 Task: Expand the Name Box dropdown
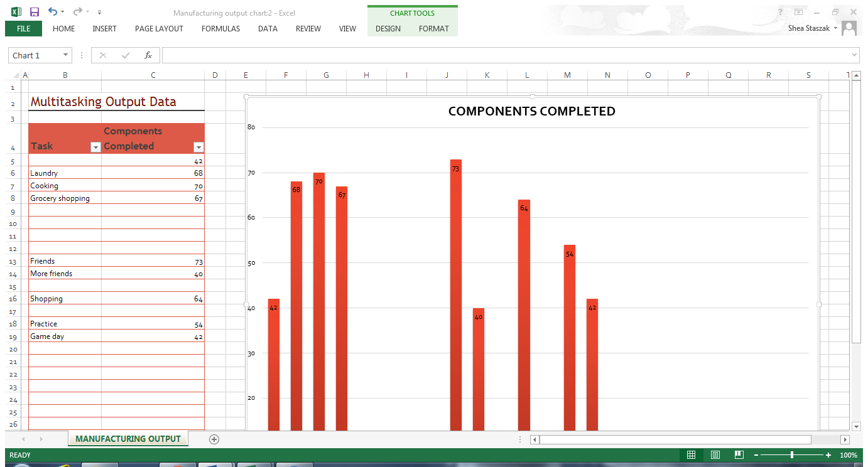pos(65,55)
